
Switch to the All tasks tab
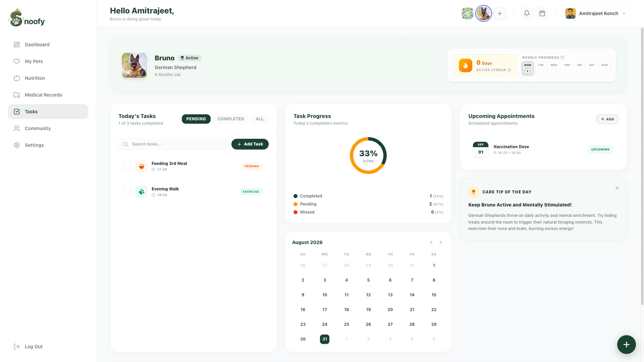(260, 119)
